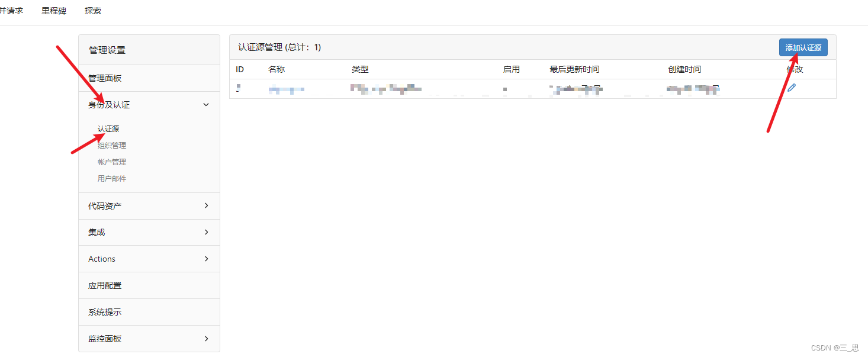Screen dimensions: 868x357
Task: Click the 合并请求 top menu item
Action: [x=11, y=10]
